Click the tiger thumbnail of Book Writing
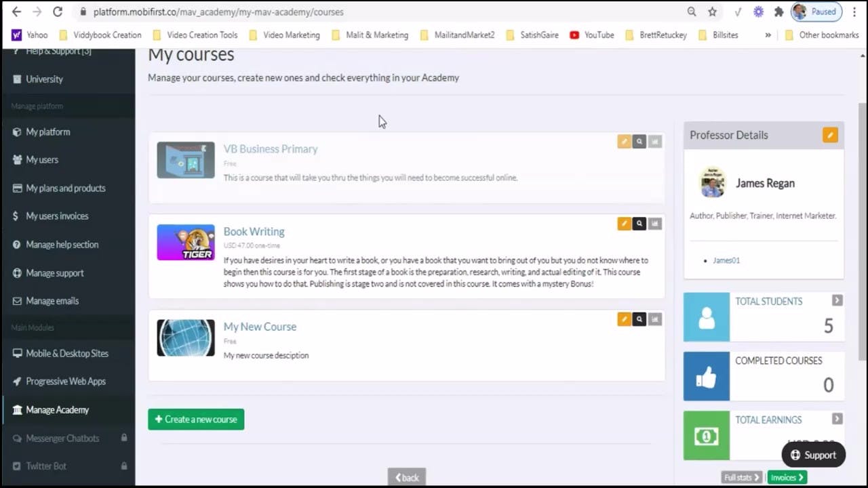This screenshot has height=488, width=868. tap(185, 242)
